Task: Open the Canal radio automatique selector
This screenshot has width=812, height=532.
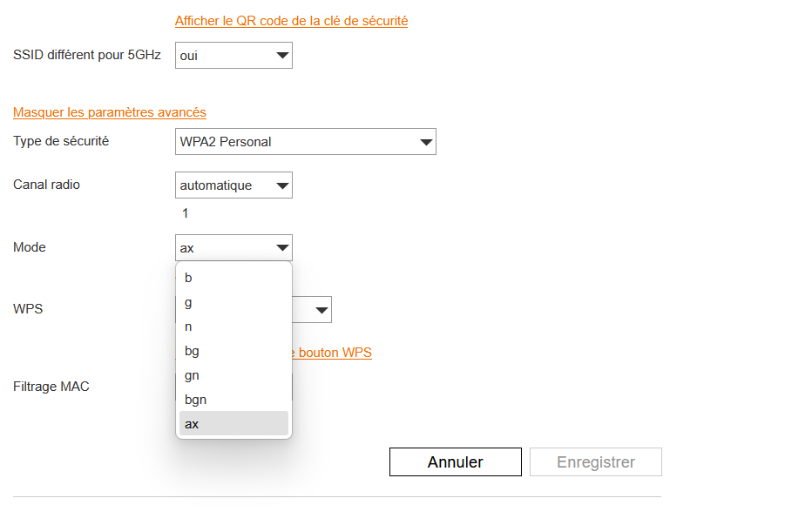Action: [x=233, y=185]
